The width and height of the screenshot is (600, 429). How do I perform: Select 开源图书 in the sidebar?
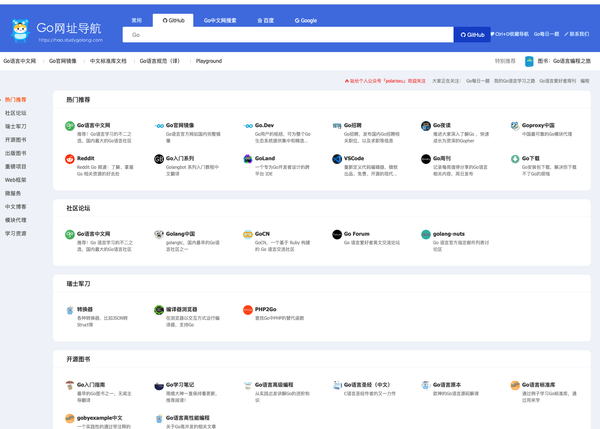pos(16,140)
